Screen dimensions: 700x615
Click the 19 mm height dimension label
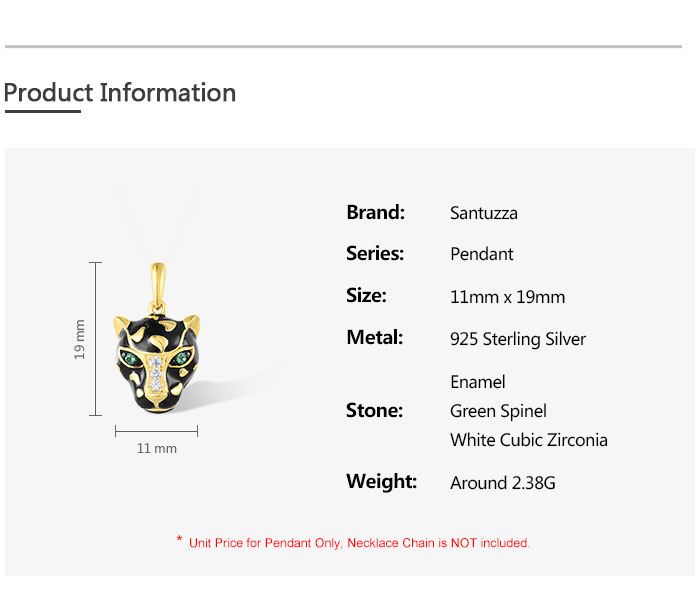click(80, 340)
